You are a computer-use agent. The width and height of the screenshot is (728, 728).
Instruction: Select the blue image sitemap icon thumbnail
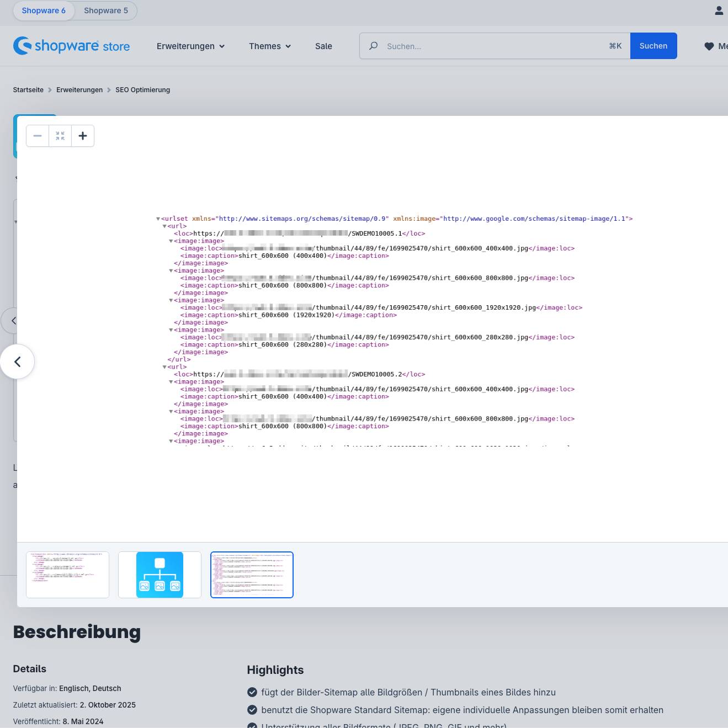click(160, 575)
